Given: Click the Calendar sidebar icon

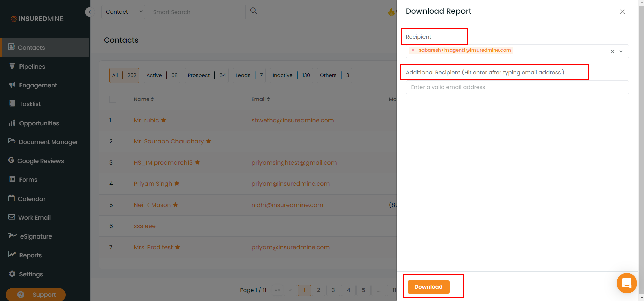Looking at the screenshot, I should coord(11,198).
